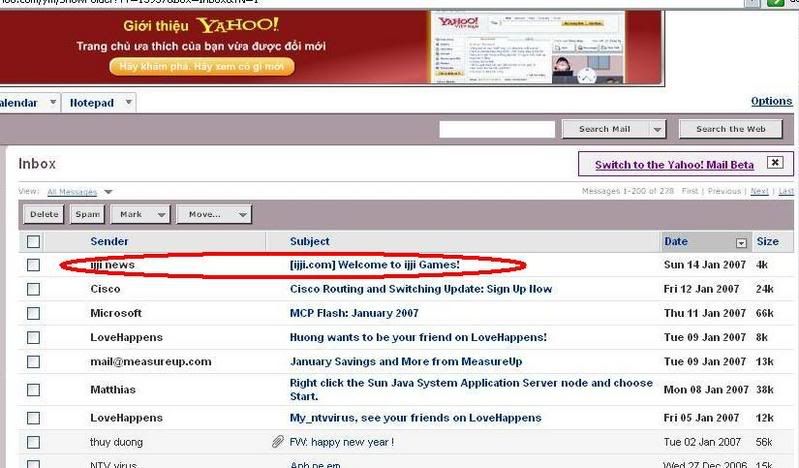
Task: Expand the Mark dropdown arrow
Action: [161, 215]
